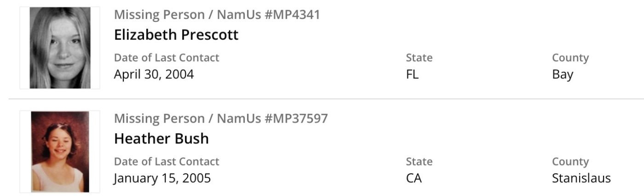Screen dimensions: 644x196
Task: Select the CA state value
Action: 414,178
